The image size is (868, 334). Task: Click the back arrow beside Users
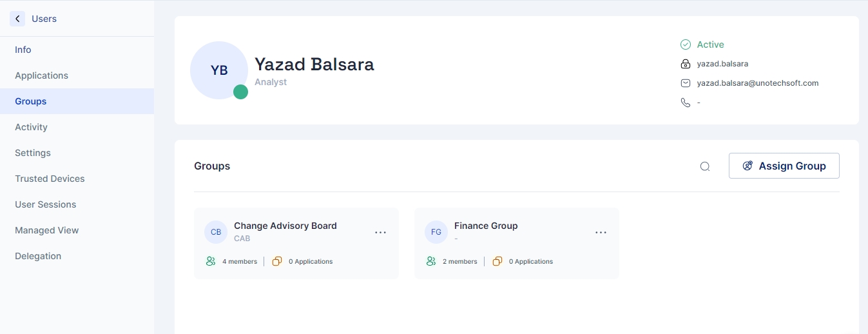click(17, 19)
